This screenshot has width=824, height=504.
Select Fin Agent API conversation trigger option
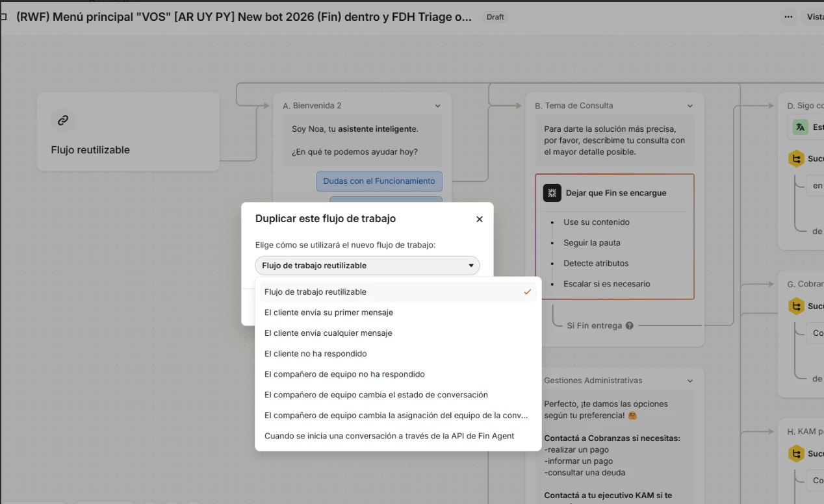[x=398, y=436]
